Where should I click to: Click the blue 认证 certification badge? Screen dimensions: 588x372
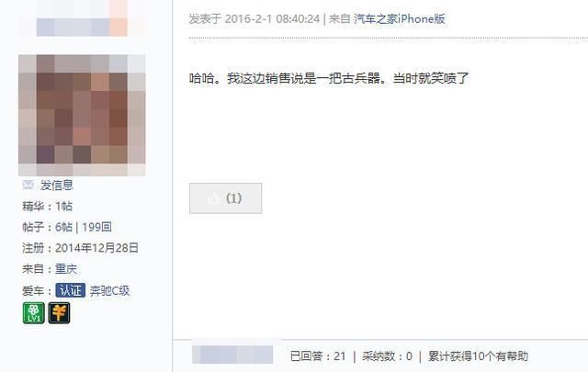point(71,290)
